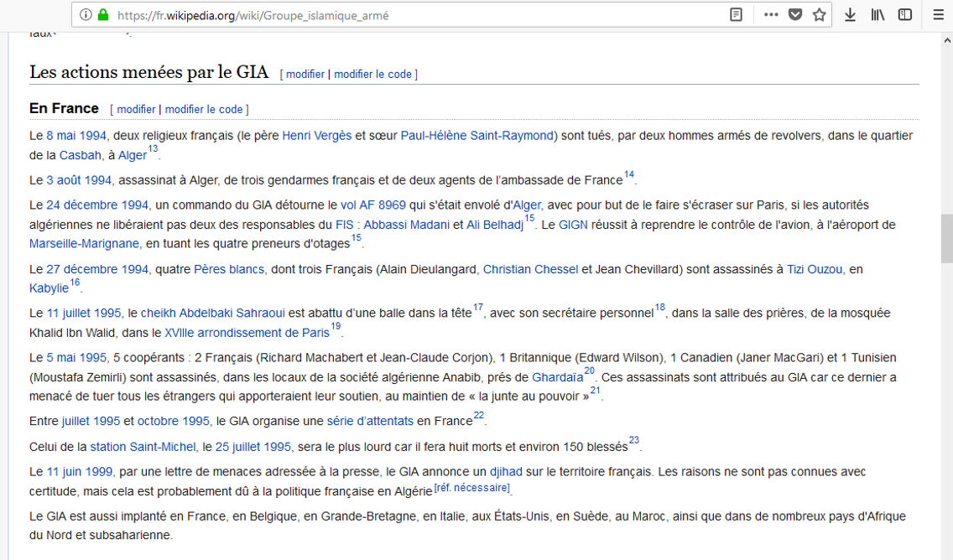This screenshot has width=953, height=560.
Task: Click the 'En France' subheading text
Action: [64, 108]
